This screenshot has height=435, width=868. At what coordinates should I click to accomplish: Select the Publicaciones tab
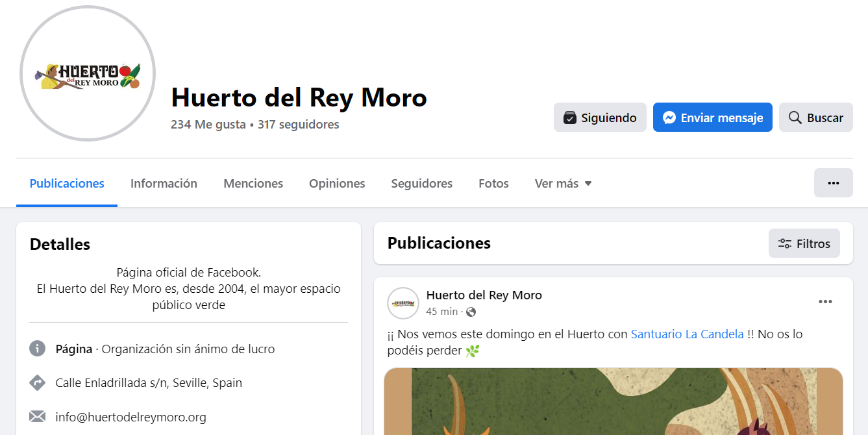coord(67,184)
